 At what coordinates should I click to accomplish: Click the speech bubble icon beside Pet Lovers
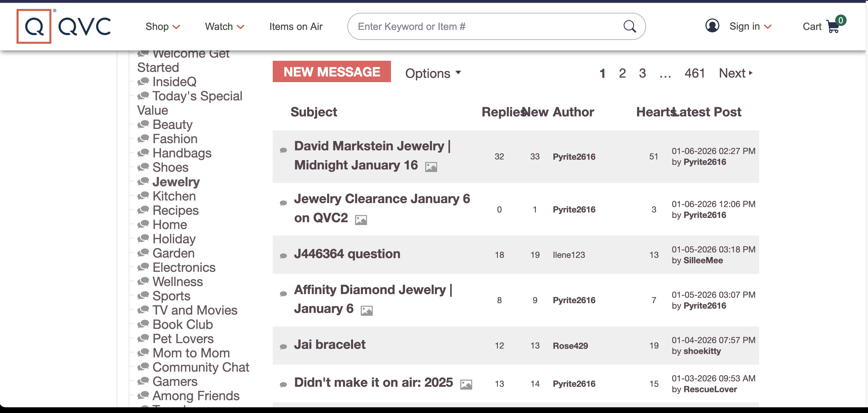click(143, 339)
